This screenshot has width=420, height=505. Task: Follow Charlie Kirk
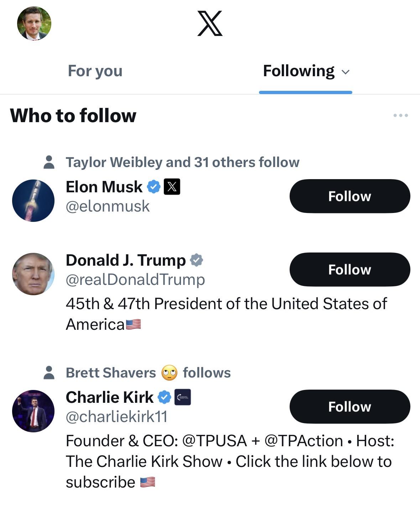349,407
